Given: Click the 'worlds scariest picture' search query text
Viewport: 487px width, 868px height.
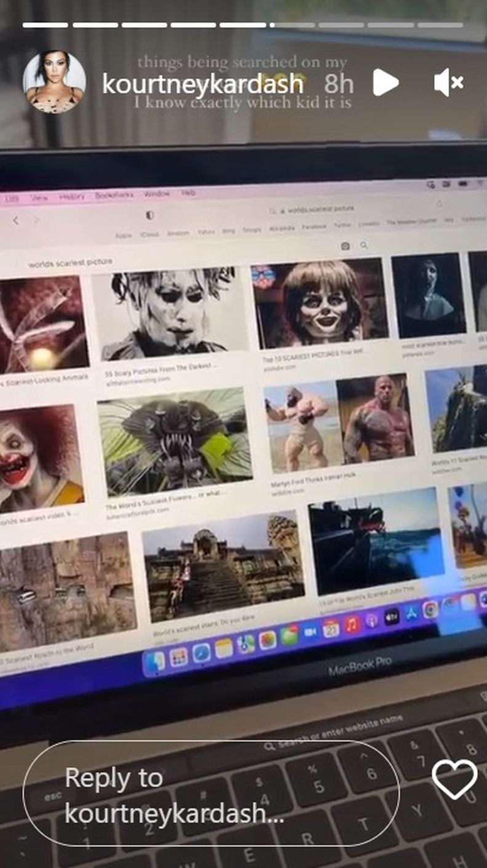Looking at the screenshot, I should [x=70, y=263].
